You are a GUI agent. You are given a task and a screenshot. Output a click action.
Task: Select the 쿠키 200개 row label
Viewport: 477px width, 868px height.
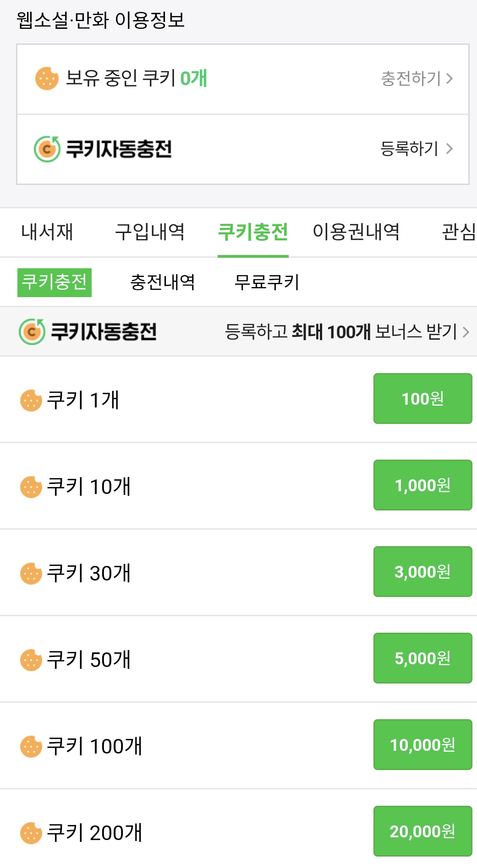point(95,833)
